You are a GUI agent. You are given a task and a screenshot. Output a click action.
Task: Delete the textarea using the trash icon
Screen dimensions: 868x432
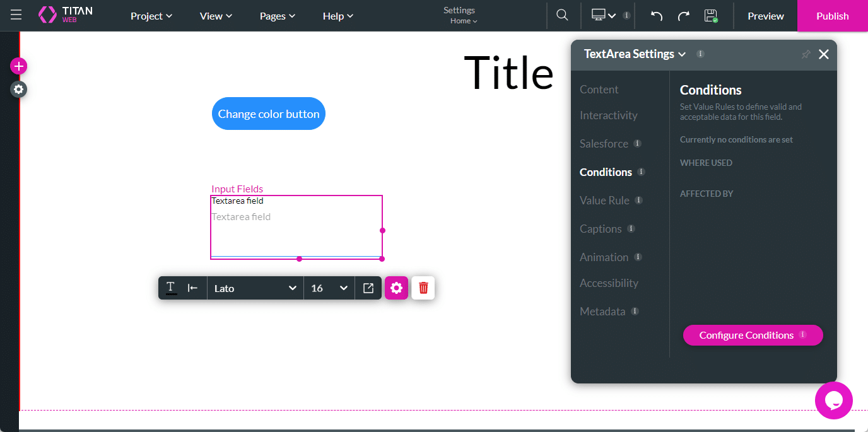(423, 288)
